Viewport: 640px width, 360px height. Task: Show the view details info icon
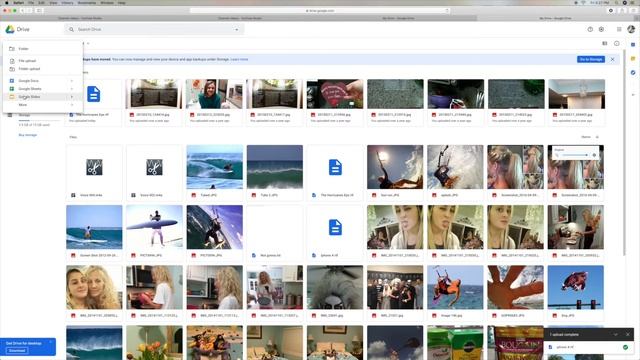pos(616,43)
